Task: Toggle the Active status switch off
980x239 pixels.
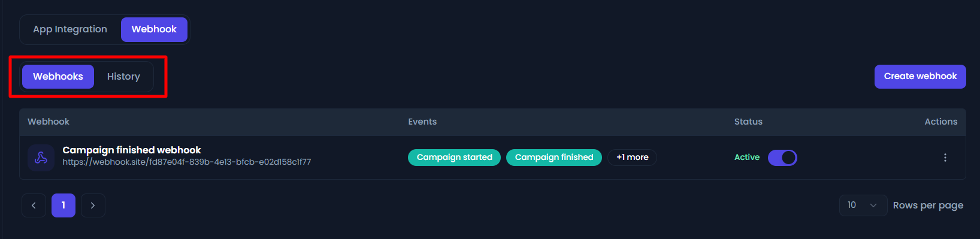Action: point(782,158)
